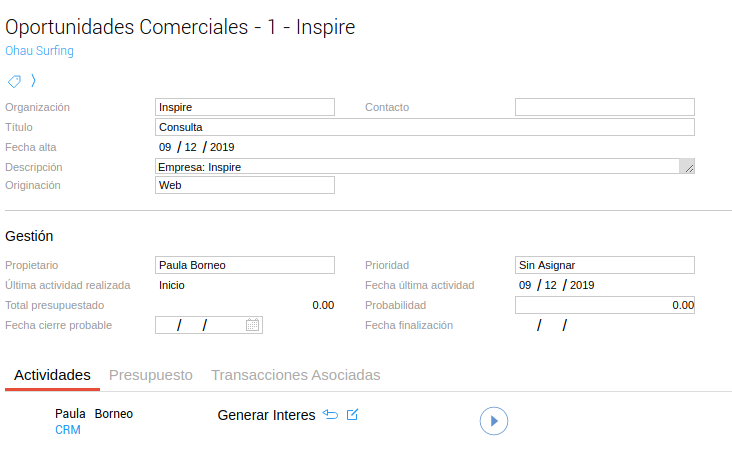Open the calendar picker for Fecha cierre probable
Screen dimensions: 732x467
pos(252,325)
